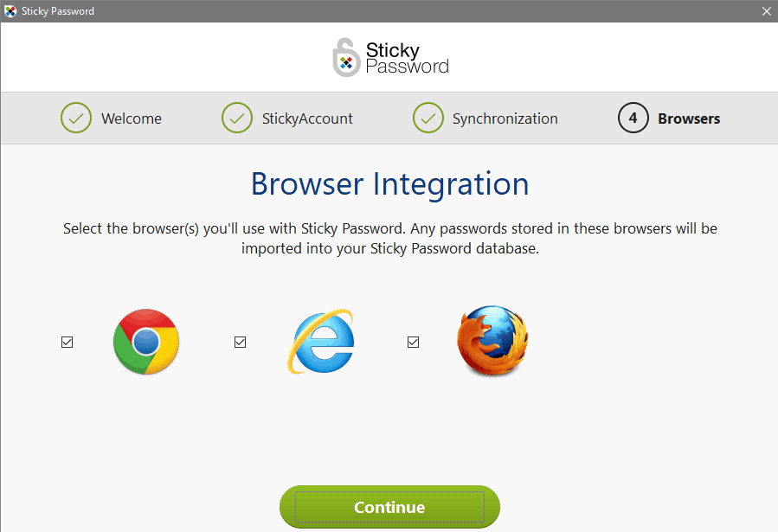Open the StickyAccount step
Viewport: 778px width, 532px height.
pyautogui.click(x=310, y=118)
